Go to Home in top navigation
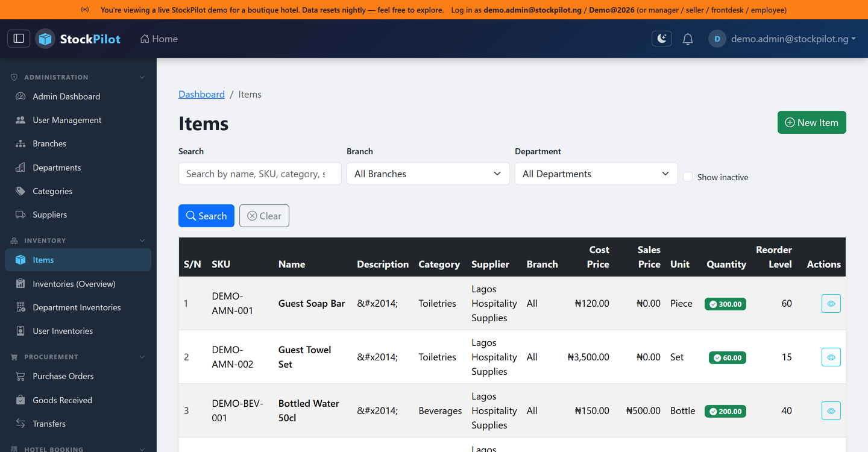Screen dimensions: 868x452 coord(159,39)
